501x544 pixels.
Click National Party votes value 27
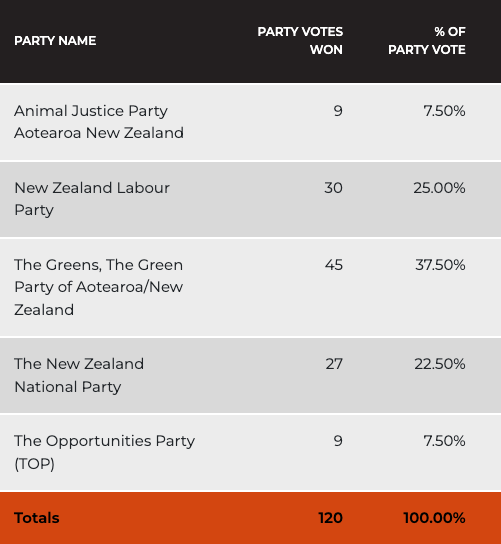334,364
